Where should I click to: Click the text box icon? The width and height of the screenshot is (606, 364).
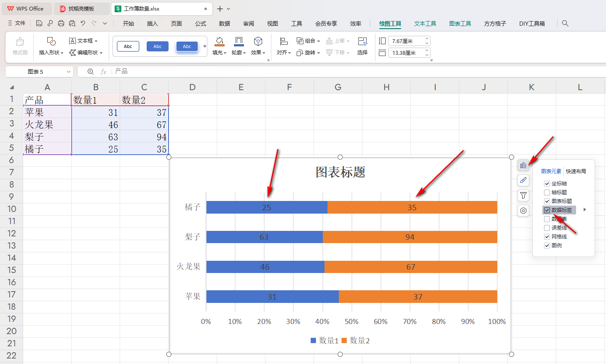[72, 41]
